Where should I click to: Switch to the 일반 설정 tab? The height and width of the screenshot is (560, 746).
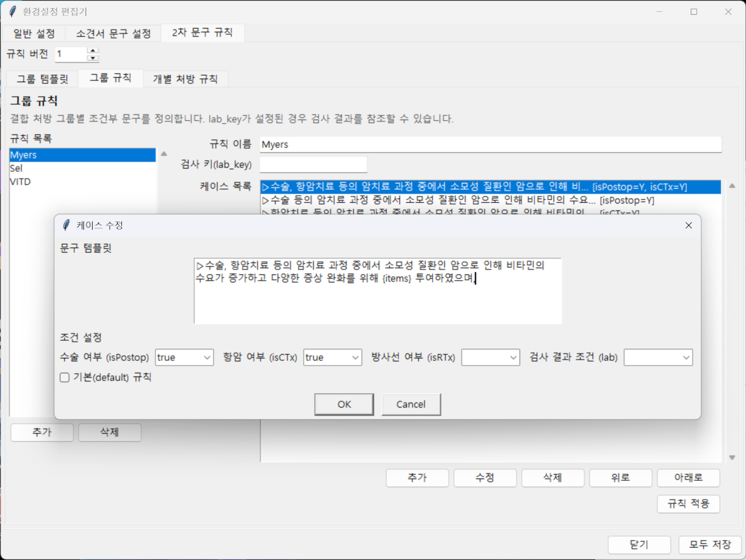34,33
